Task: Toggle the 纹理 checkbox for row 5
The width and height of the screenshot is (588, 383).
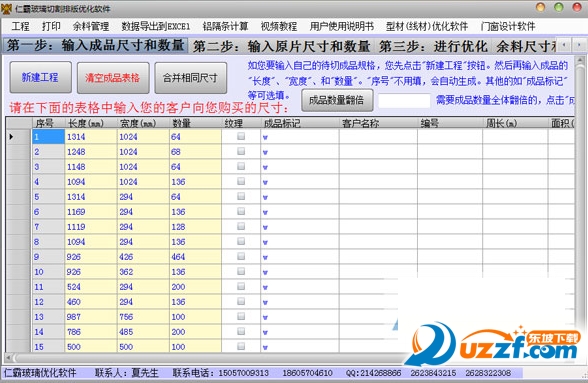Action: coord(241,196)
